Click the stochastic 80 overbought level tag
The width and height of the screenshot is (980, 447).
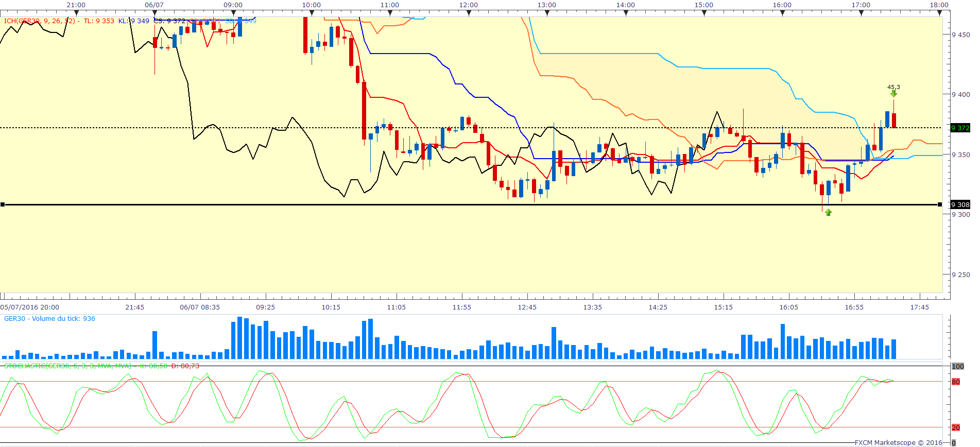click(956, 382)
